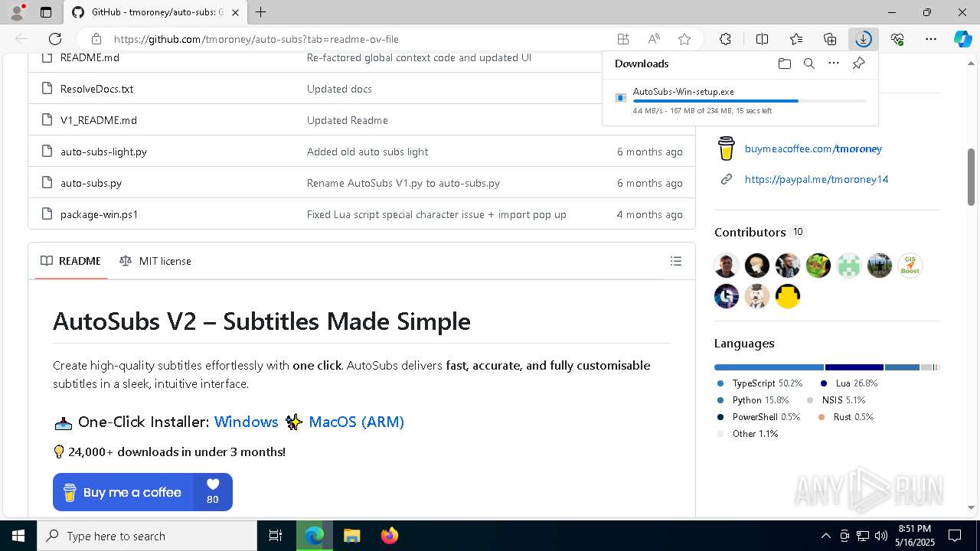
Task: Click the address bar URL
Action: pyautogui.click(x=256, y=39)
